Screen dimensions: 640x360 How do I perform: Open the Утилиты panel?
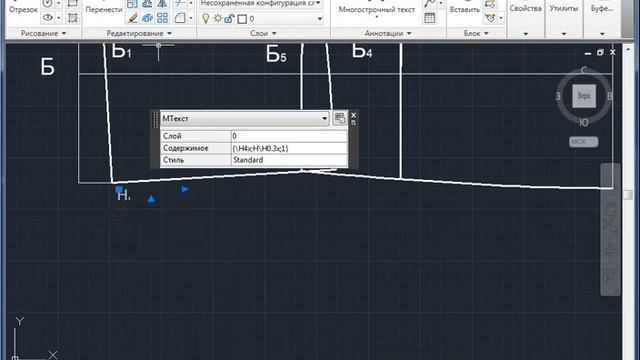point(564,8)
